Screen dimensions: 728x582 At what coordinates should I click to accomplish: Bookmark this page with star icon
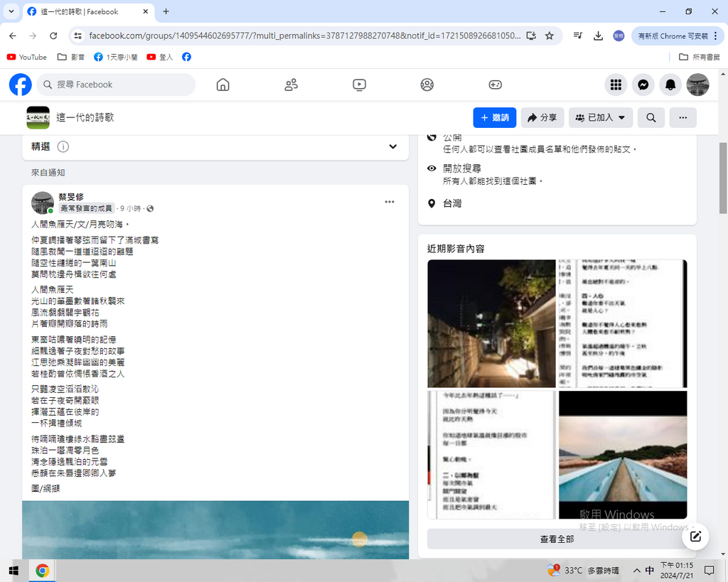(x=550, y=36)
